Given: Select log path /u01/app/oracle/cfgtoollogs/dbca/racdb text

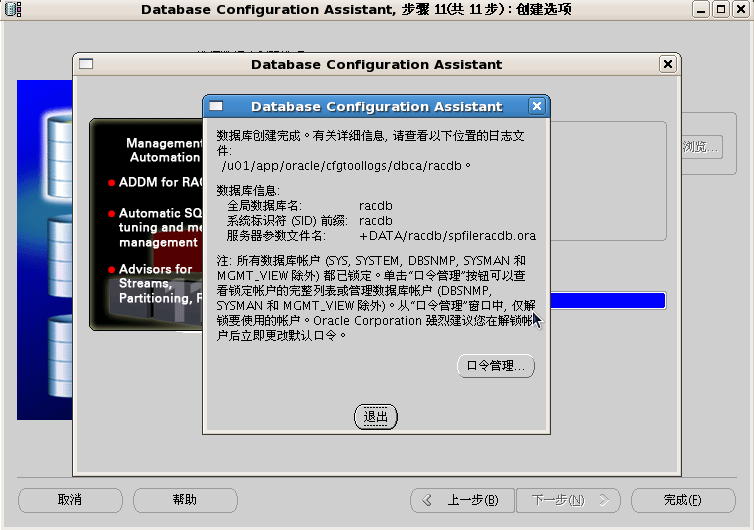Looking at the screenshot, I should (342, 166).
